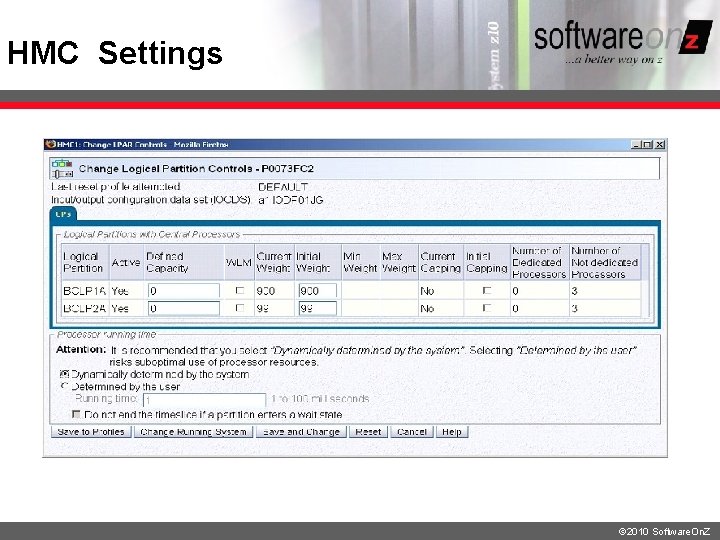Click Initial Weight field showing 99
This screenshot has height=540, width=720.
317,309
